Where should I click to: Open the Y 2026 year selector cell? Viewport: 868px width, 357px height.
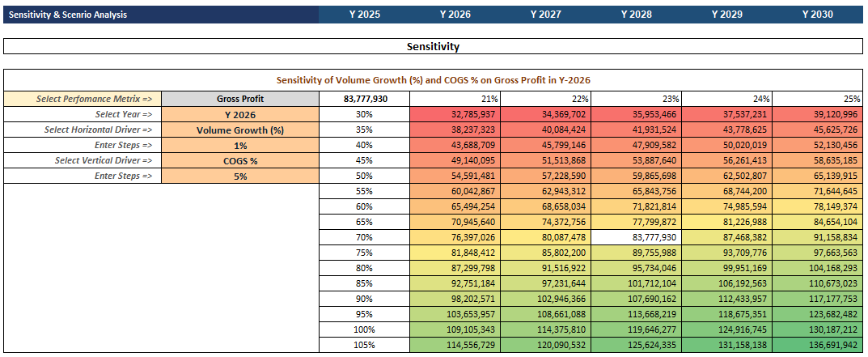point(240,115)
